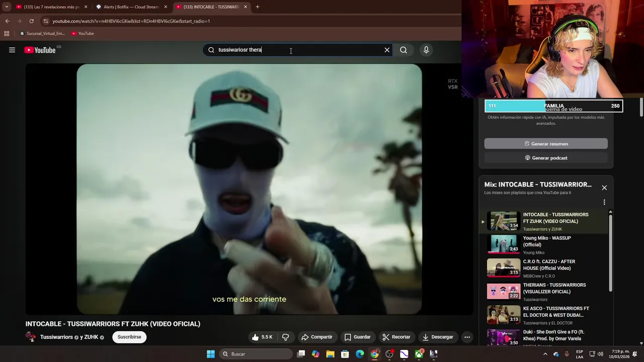Open ZUHK channel name link

92,337
